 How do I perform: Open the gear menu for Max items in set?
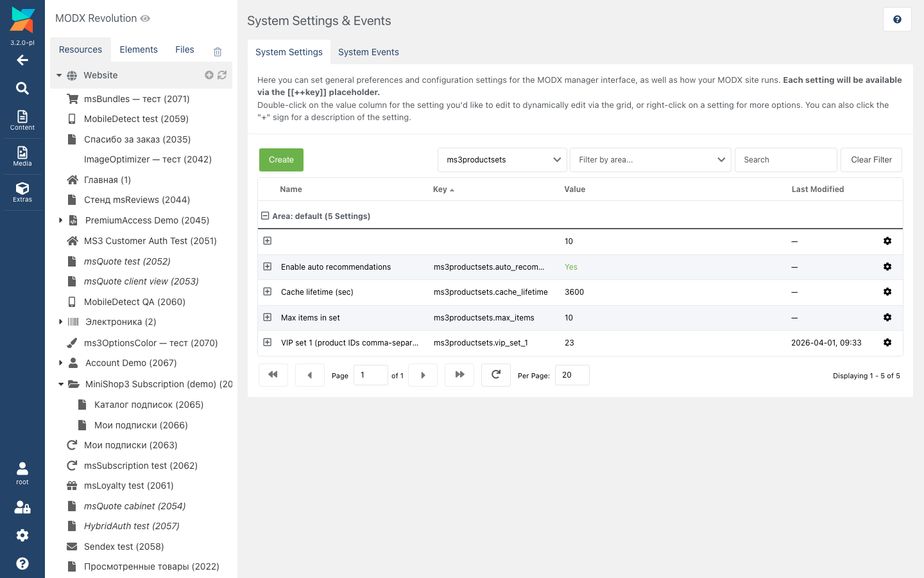tap(887, 317)
